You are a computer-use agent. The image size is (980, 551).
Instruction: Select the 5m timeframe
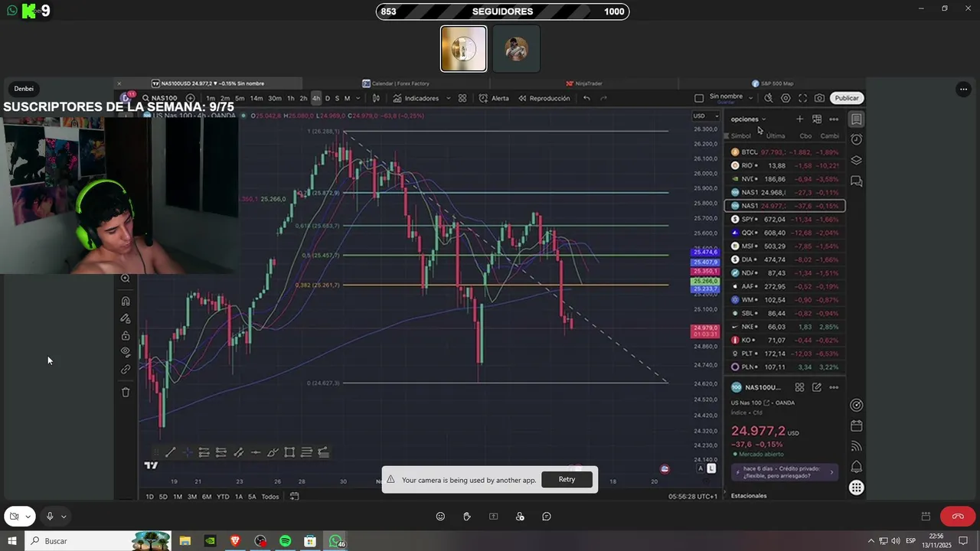point(240,98)
